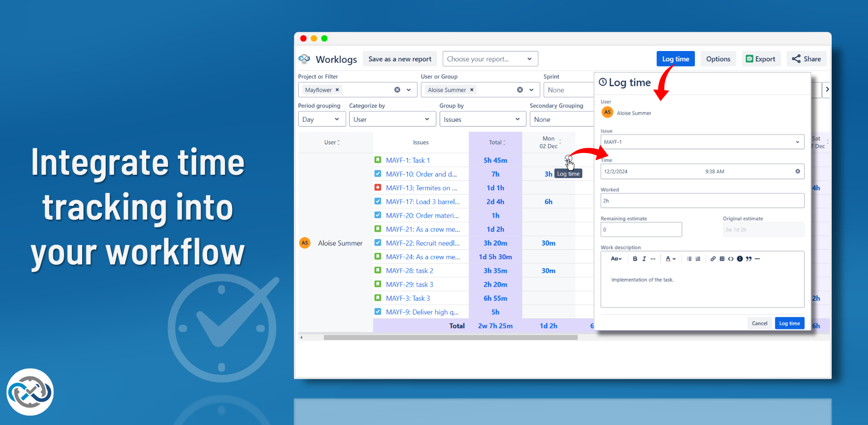Screen dimensions: 868x425
Task: Open the Group by Issues dropdown
Action: [x=483, y=119]
